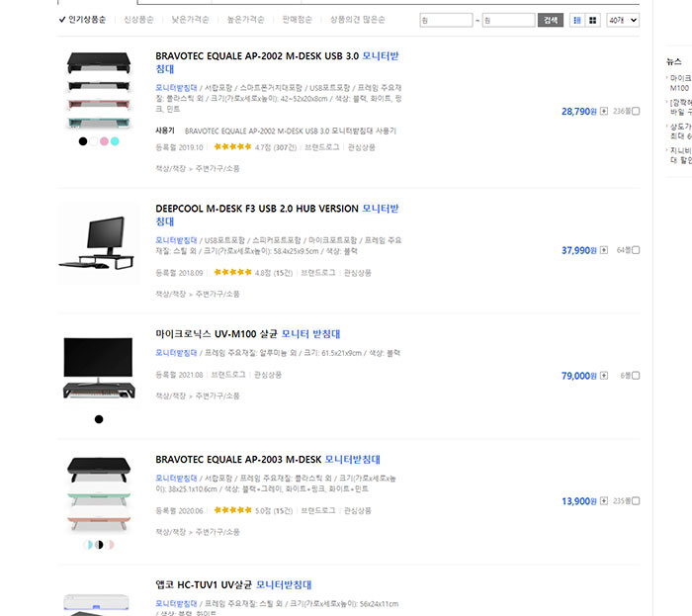The image size is (692, 616).
Task: Open DEEPCOOL M-DESK F3 product thumbnail
Action: click(x=99, y=243)
